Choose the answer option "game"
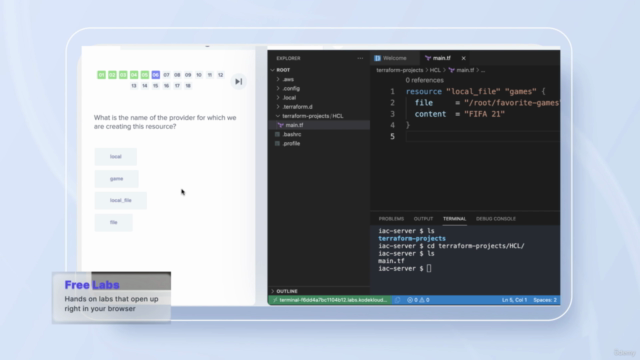The image size is (640, 360). 116,179
